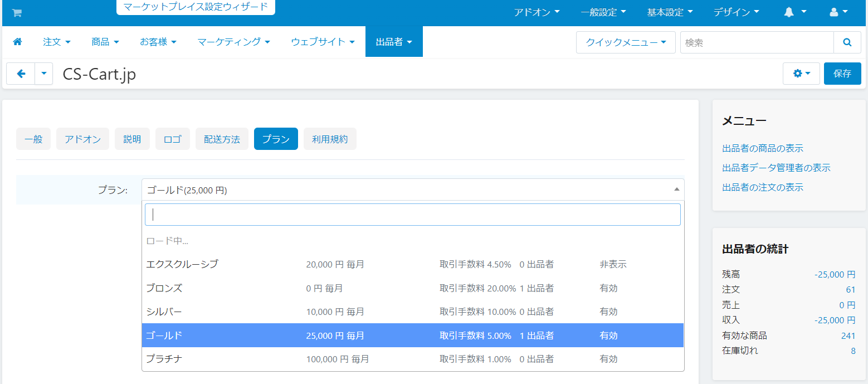Open the クイックメニュー dropdown
868x384 pixels.
[626, 42]
